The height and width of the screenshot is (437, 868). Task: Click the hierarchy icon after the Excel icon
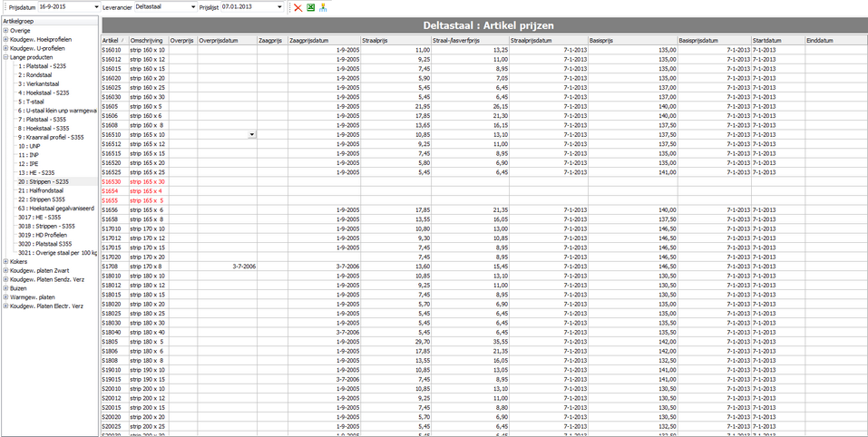click(x=323, y=8)
